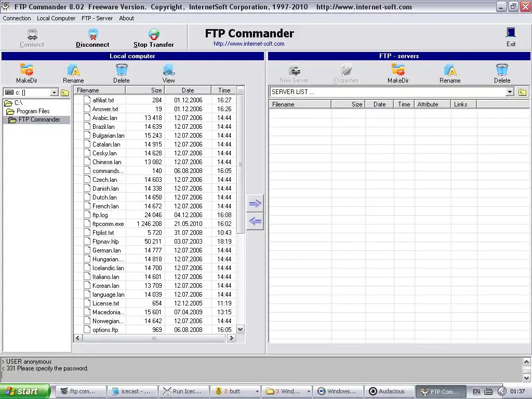Viewport: 532px width, 399px height.
Task: Select the Ftpnav.hlp file
Action: (x=105, y=241)
